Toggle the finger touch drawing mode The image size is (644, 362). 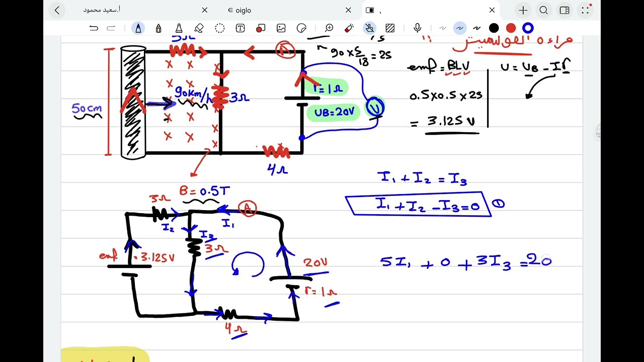[370, 28]
